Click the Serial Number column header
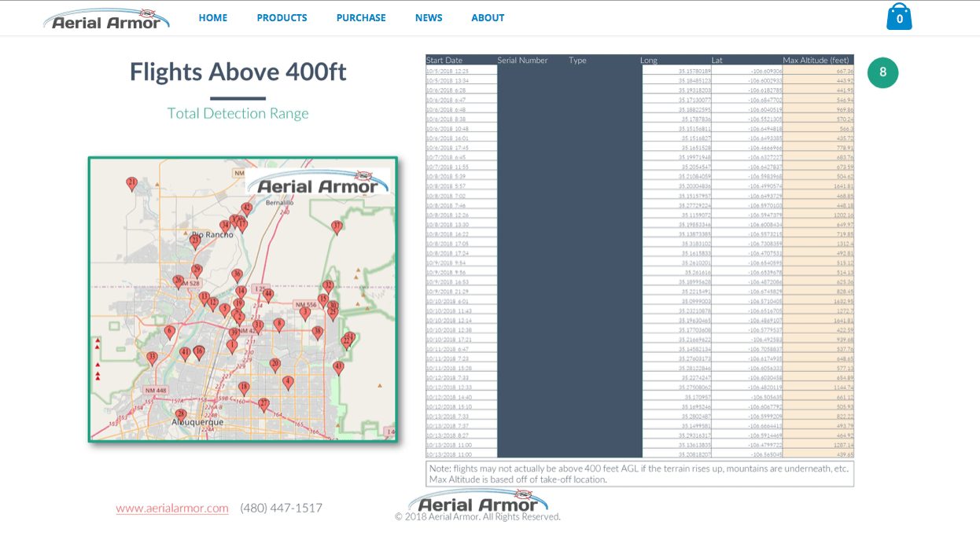Viewport: 980px width, 540px height. [522, 61]
